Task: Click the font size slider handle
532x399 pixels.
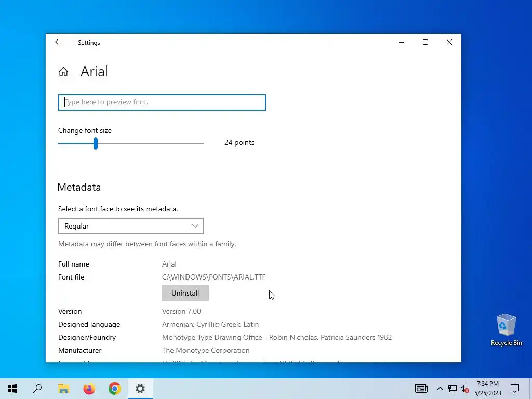Action: (96, 143)
